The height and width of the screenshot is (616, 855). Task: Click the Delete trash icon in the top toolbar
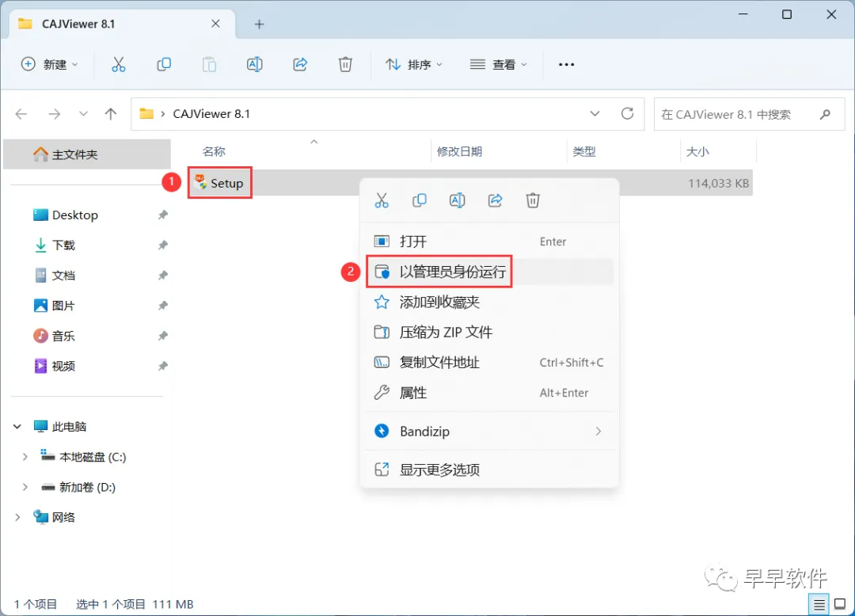[x=345, y=64]
